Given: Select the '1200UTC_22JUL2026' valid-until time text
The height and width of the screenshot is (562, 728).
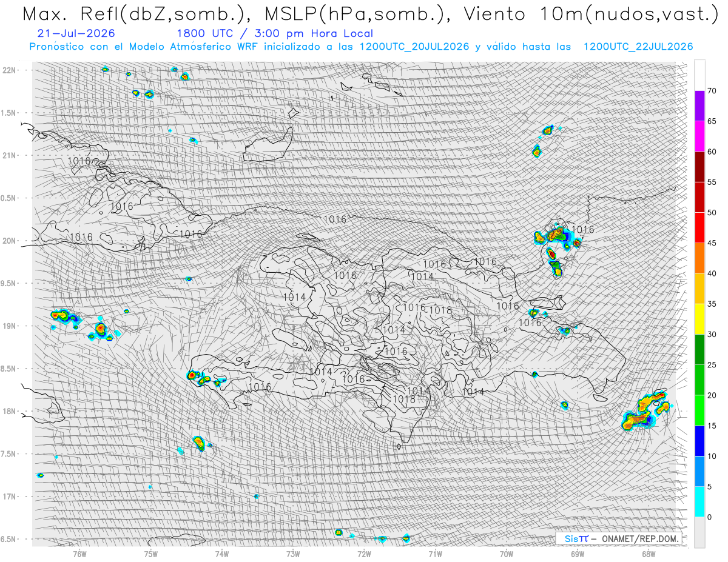Looking at the screenshot, I should pyautogui.click(x=638, y=47).
